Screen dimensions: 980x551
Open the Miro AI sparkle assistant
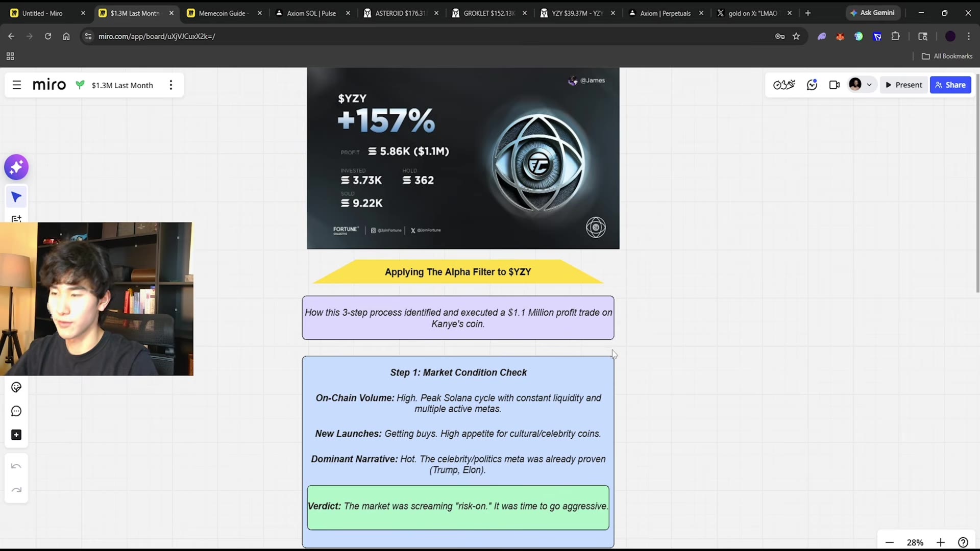(x=16, y=167)
